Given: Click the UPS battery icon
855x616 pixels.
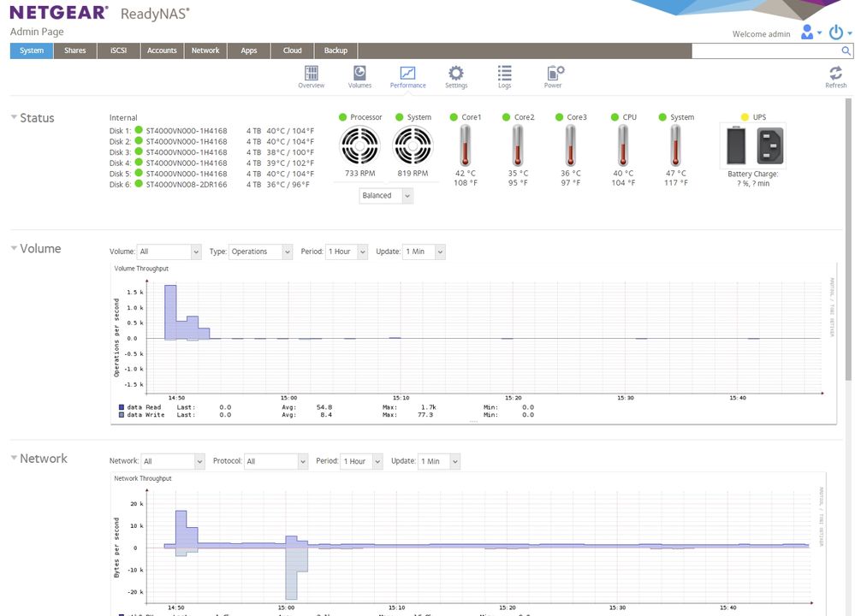Looking at the screenshot, I should [736, 145].
